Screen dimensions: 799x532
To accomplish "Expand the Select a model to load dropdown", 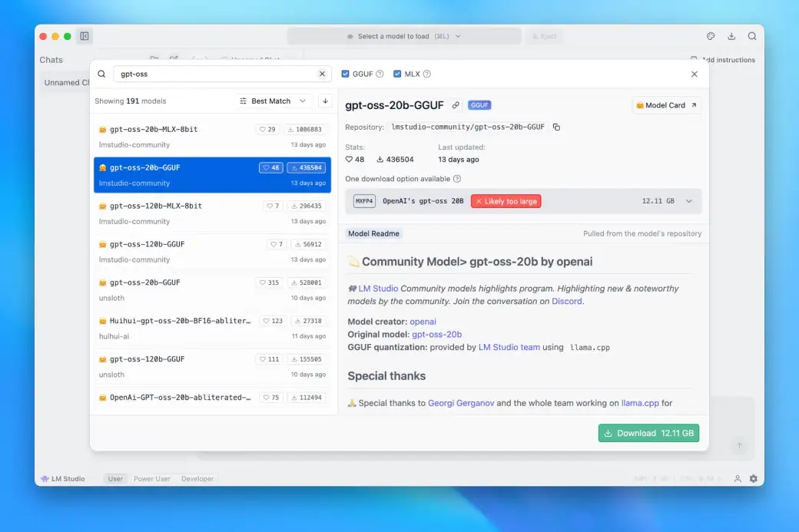I will coord(404,36).
